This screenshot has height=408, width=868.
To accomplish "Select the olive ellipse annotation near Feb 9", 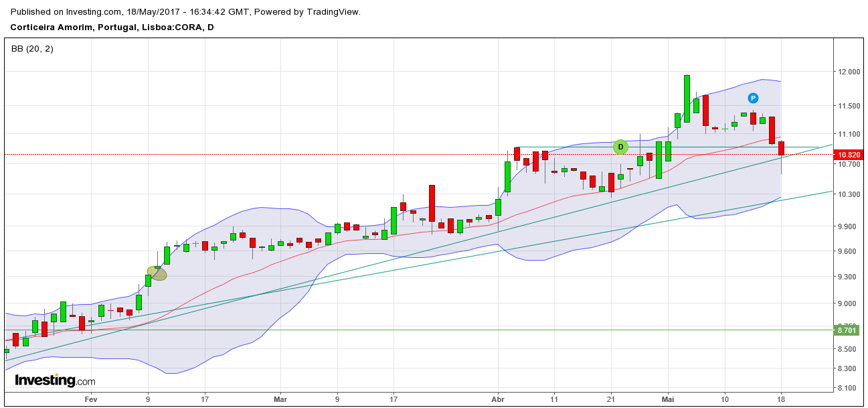I will pos(157,273).
